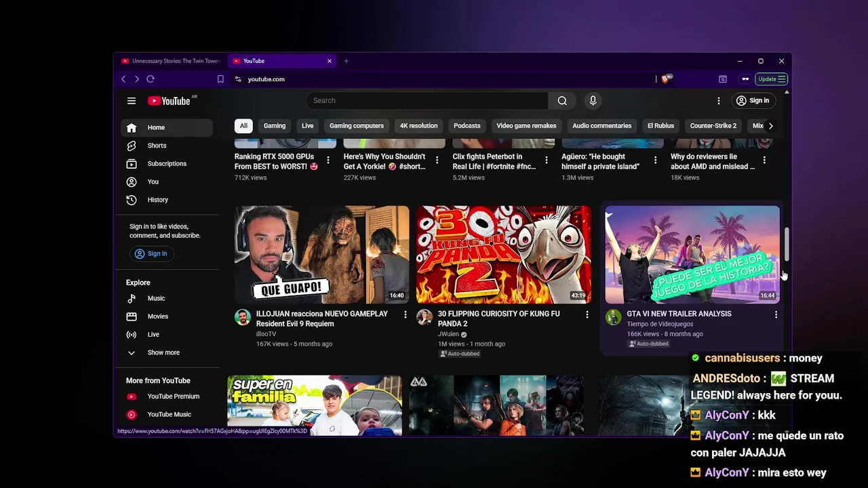
Task: Open Movies under Explore
Action: 167,317
